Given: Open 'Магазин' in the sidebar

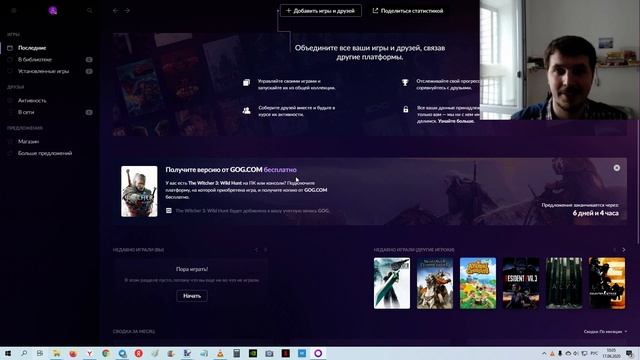Looking at the screenshot, I should [x=28, y=141].
